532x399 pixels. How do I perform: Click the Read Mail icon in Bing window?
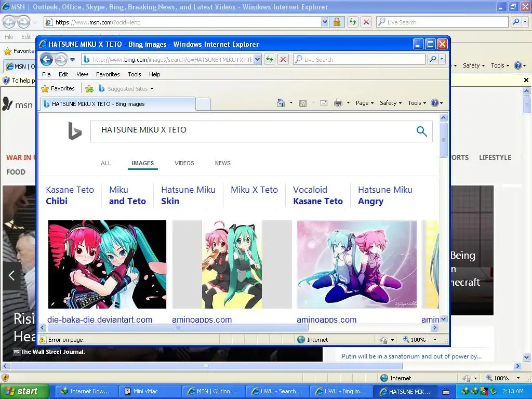pos(324,103)
